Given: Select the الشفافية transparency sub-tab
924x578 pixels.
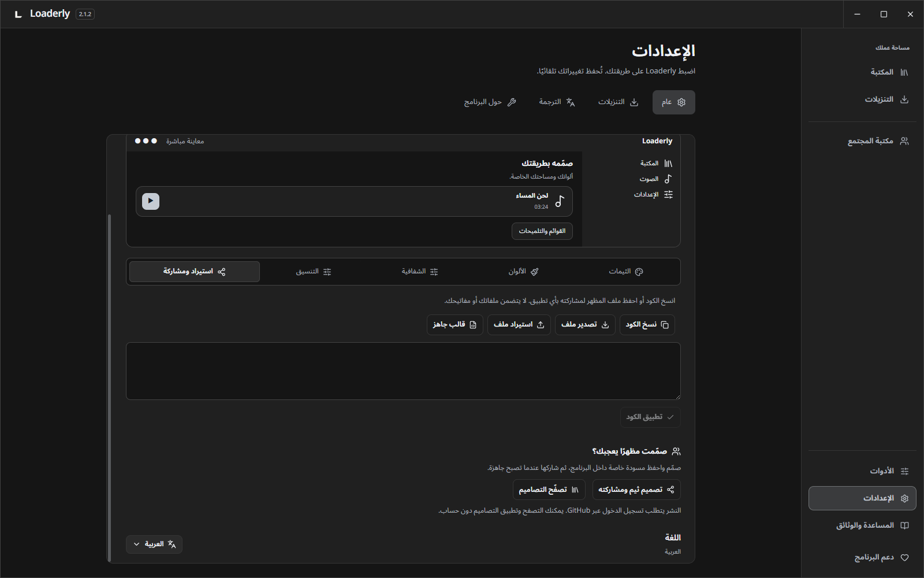Looking at the screenshot, I should [x=420, y=272].
